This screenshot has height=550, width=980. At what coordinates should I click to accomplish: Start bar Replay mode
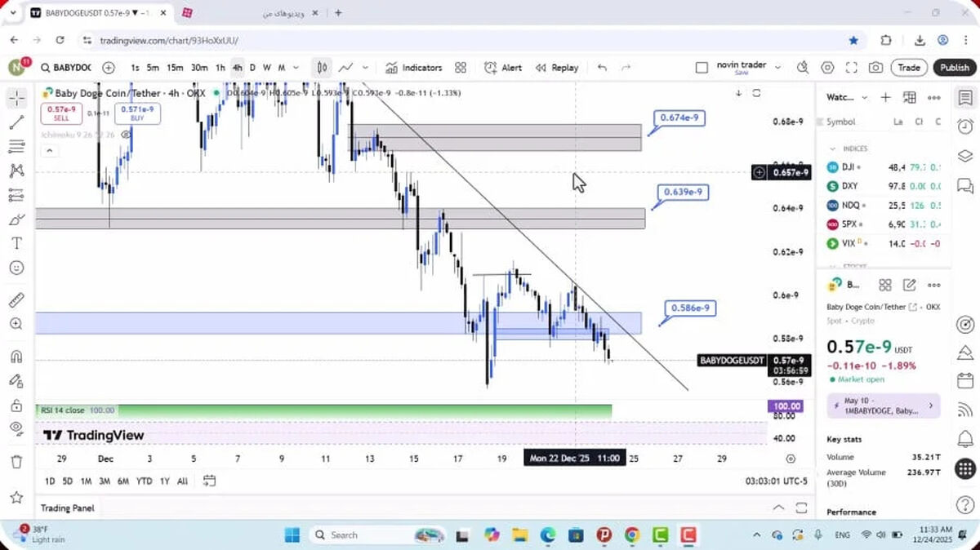(557, 68)
